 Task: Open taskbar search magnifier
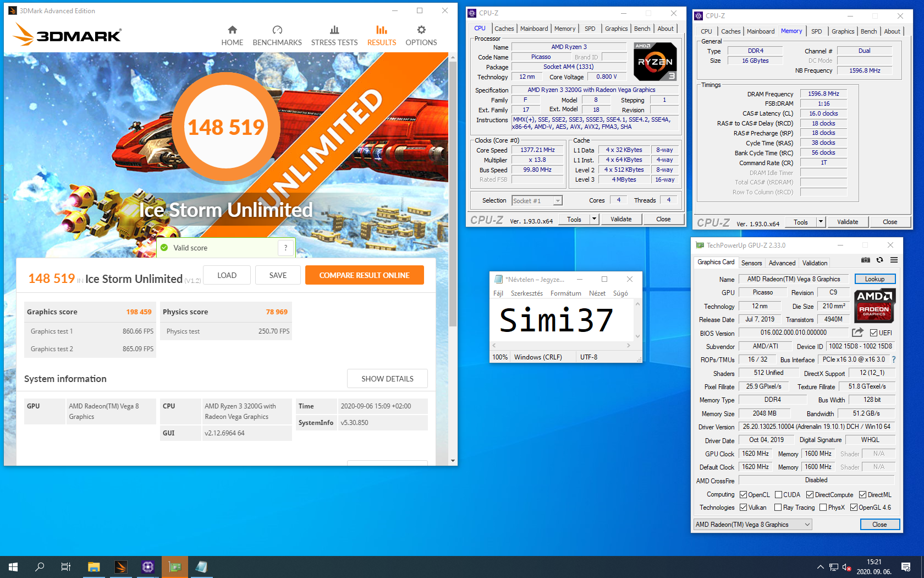40,566
